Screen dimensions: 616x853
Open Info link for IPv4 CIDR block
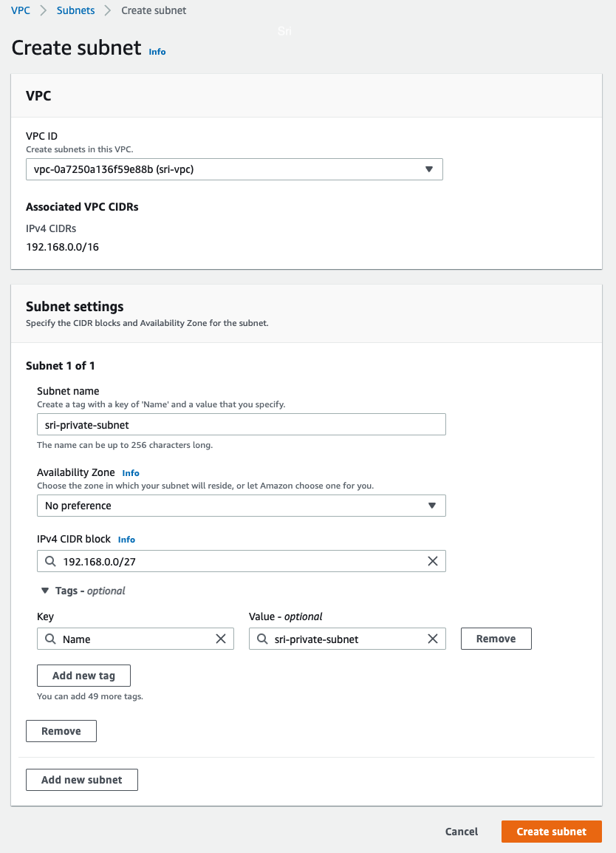point(126,540)
